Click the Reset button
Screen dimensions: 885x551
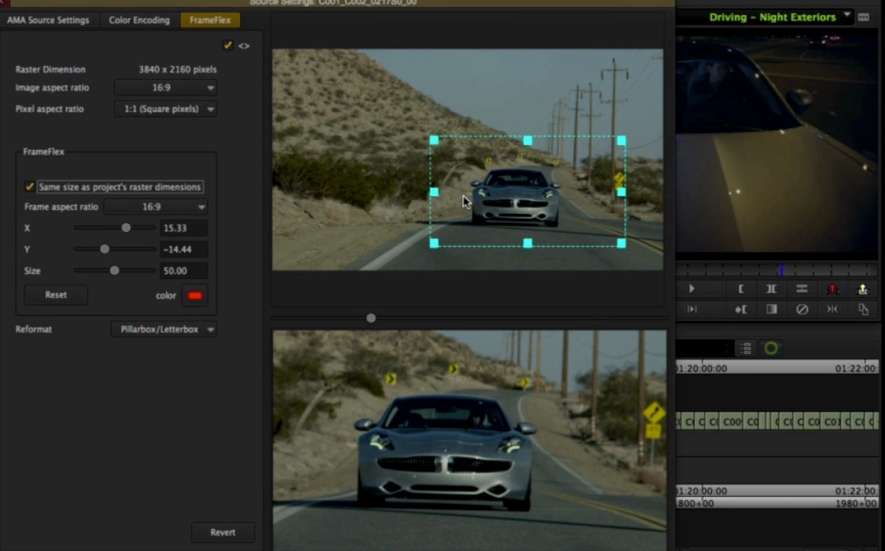[x=56, y=295]
